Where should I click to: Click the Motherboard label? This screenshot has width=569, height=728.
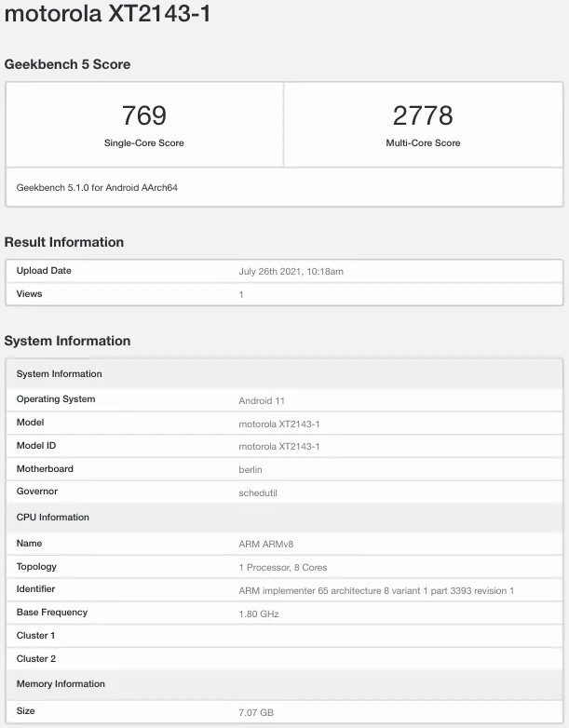tap(45, 469)
